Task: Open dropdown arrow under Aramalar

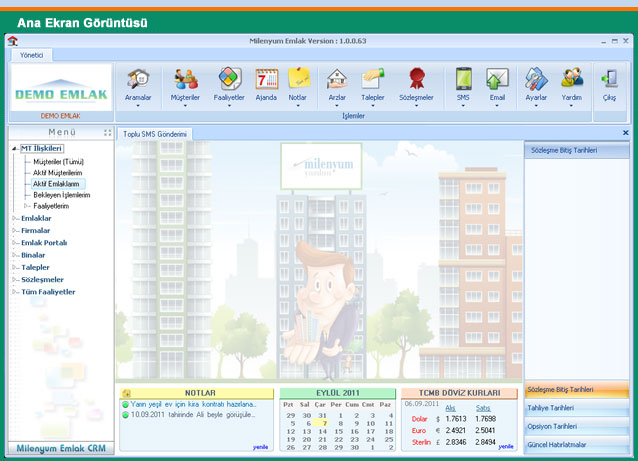Action: (x=138, y=106)
